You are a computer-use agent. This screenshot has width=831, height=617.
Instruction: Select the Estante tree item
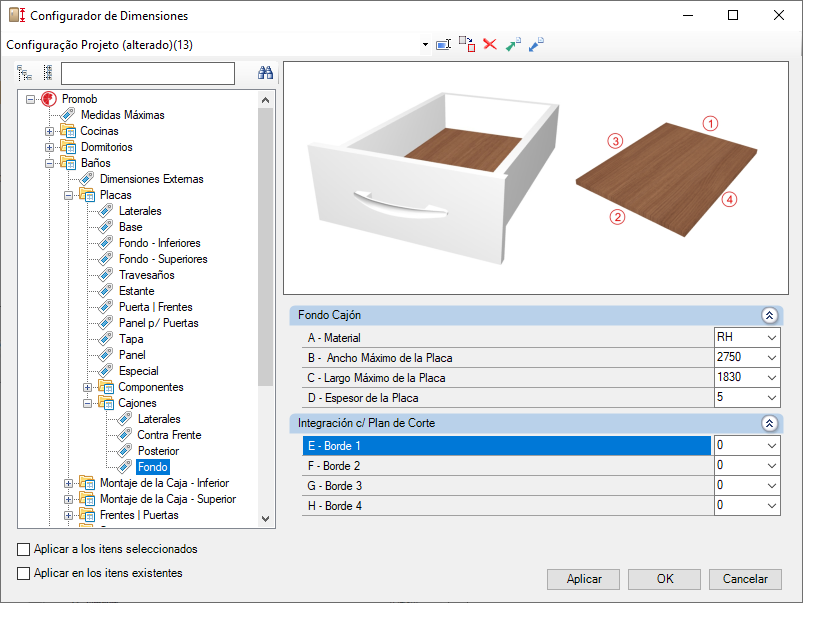coord(136,290)
